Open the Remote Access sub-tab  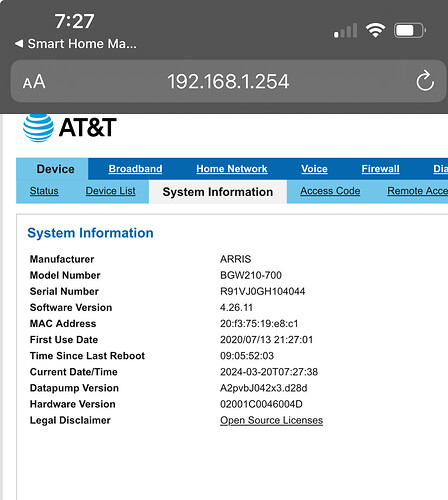pyautogui.click(x=418, y=191)
